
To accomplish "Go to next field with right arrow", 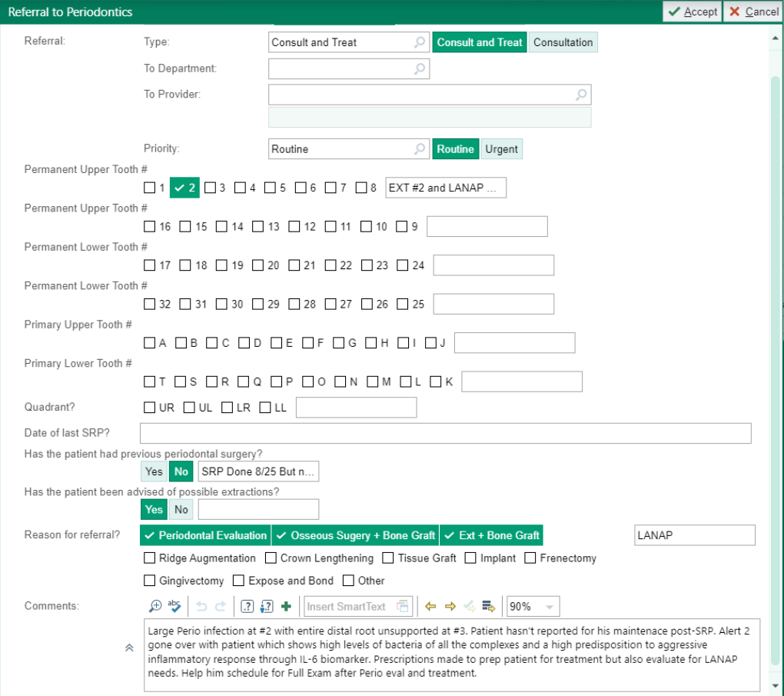I will (x=450, y=607).
